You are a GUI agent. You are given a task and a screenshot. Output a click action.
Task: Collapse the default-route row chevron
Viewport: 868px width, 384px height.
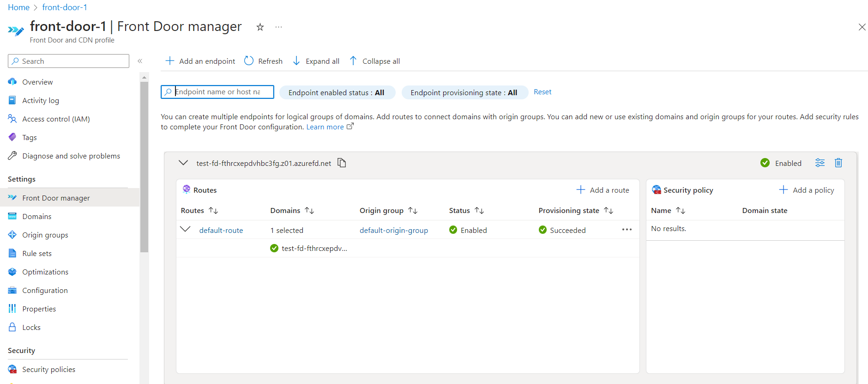185,229
